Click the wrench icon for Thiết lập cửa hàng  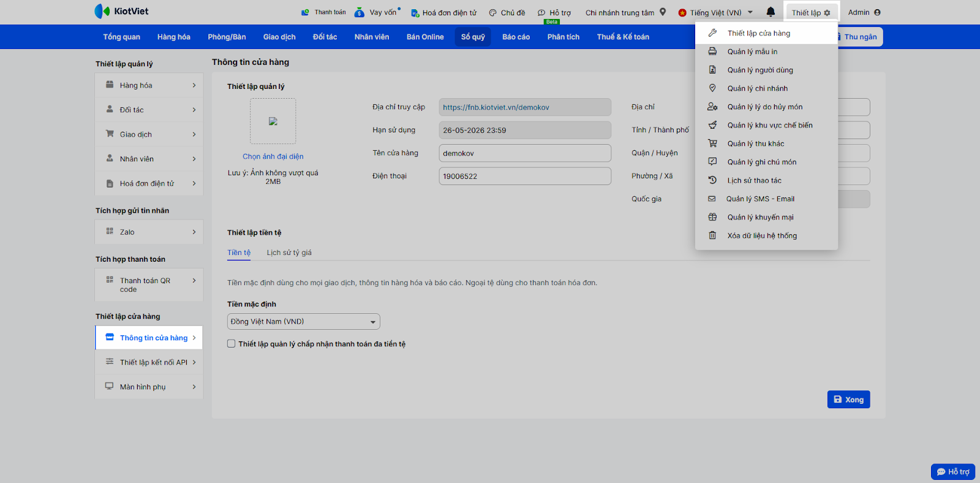[x=712, y=33]
